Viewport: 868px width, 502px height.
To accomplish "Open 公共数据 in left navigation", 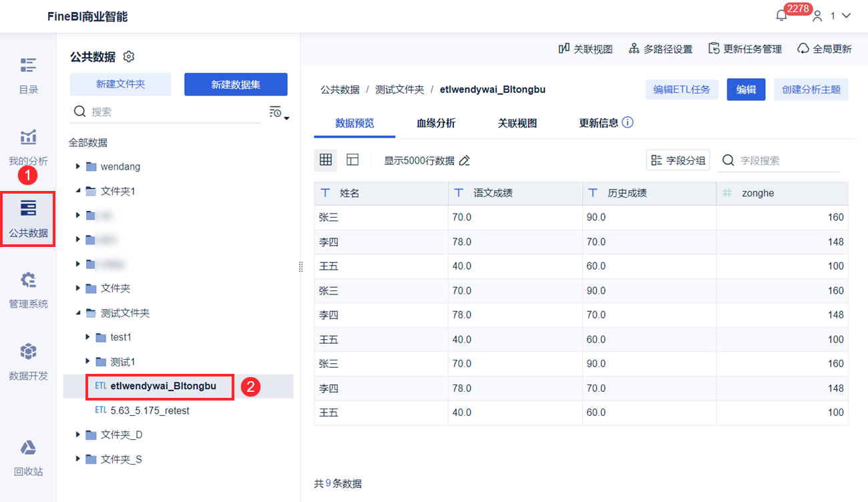I will [28, 220].
